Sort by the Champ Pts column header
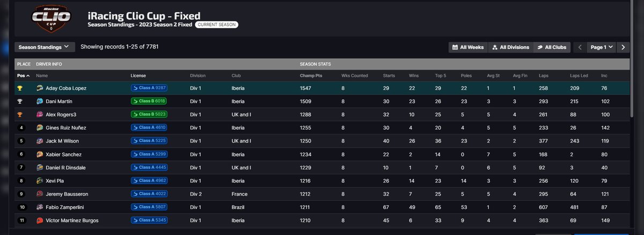This screenshot has width=644, height=235. click(310, 76)
